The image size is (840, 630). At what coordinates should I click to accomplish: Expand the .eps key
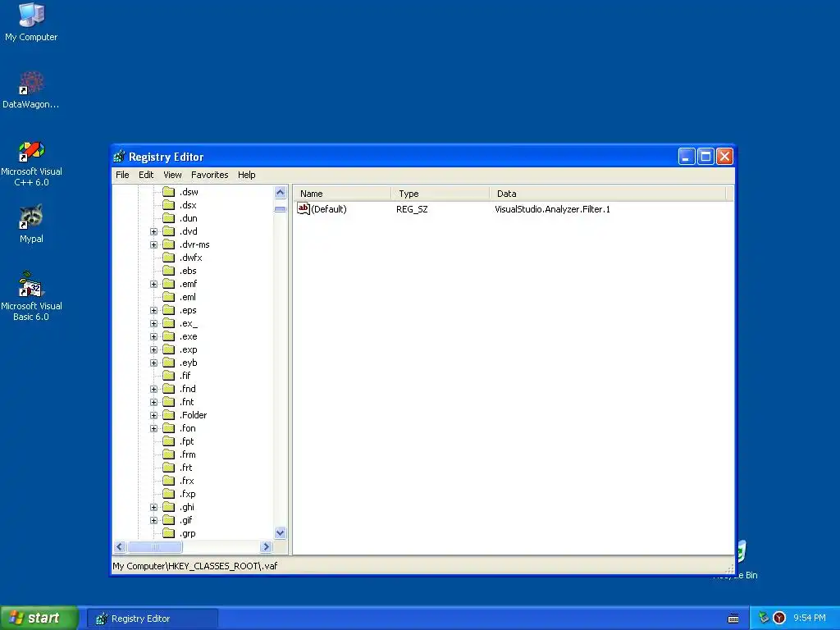pyautogui.click(x=153, y=310)
